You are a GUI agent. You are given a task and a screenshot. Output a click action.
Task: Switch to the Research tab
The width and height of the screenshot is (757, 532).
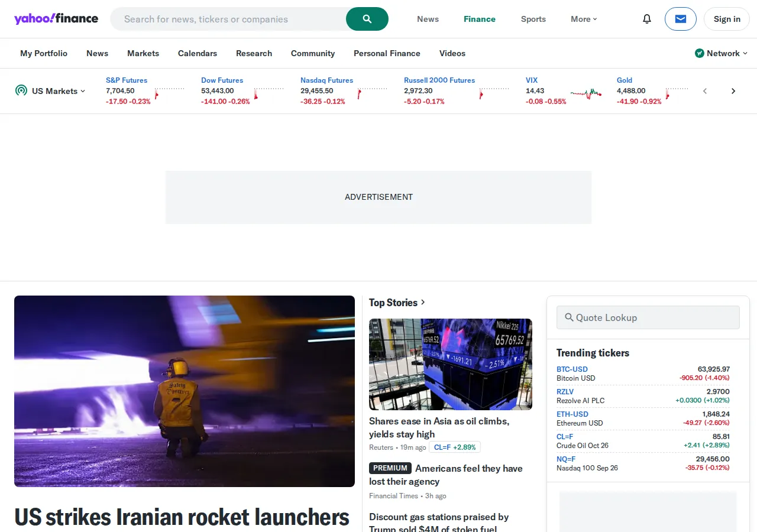click(254, 53)
